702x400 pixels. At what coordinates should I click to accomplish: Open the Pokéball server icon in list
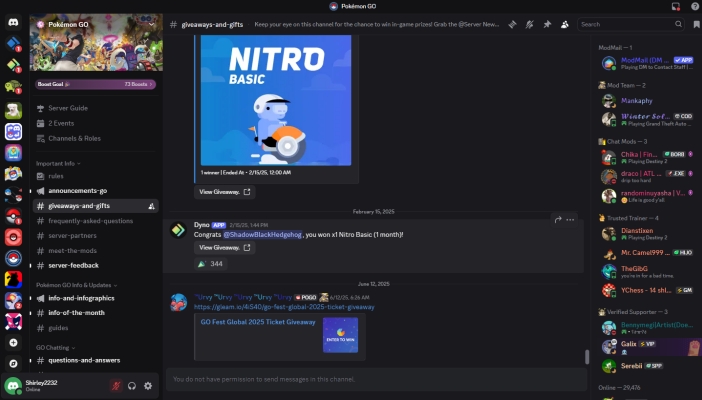click(13, 216)
